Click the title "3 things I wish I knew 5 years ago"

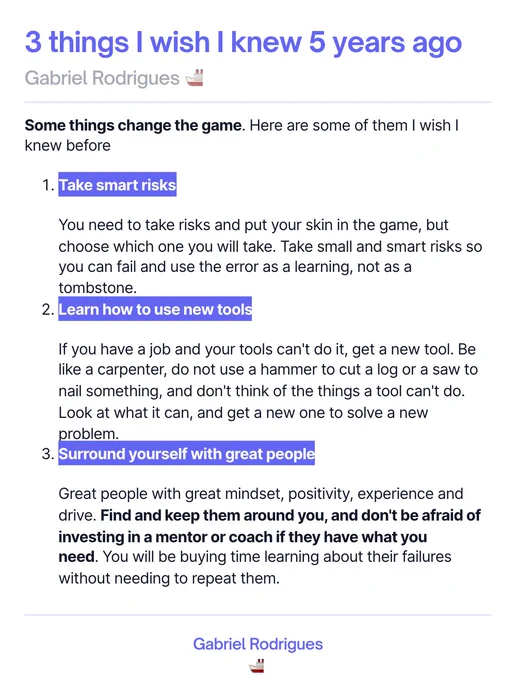pos(243,43)
